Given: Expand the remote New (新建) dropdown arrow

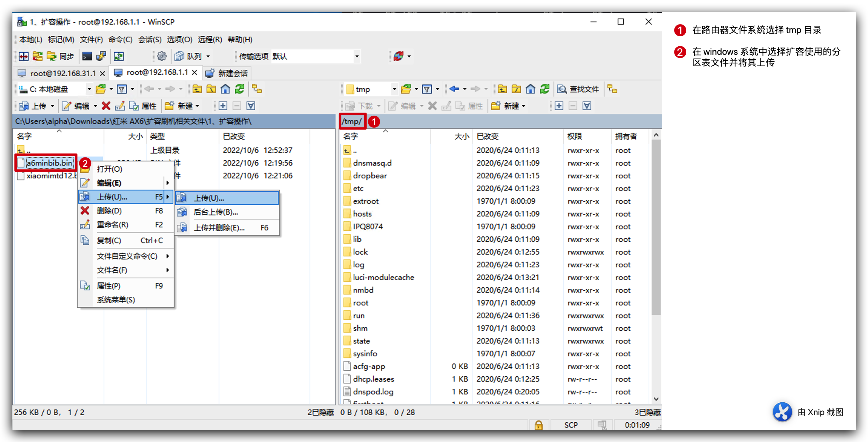Looking at the screenshot, I should click(523, 106).
